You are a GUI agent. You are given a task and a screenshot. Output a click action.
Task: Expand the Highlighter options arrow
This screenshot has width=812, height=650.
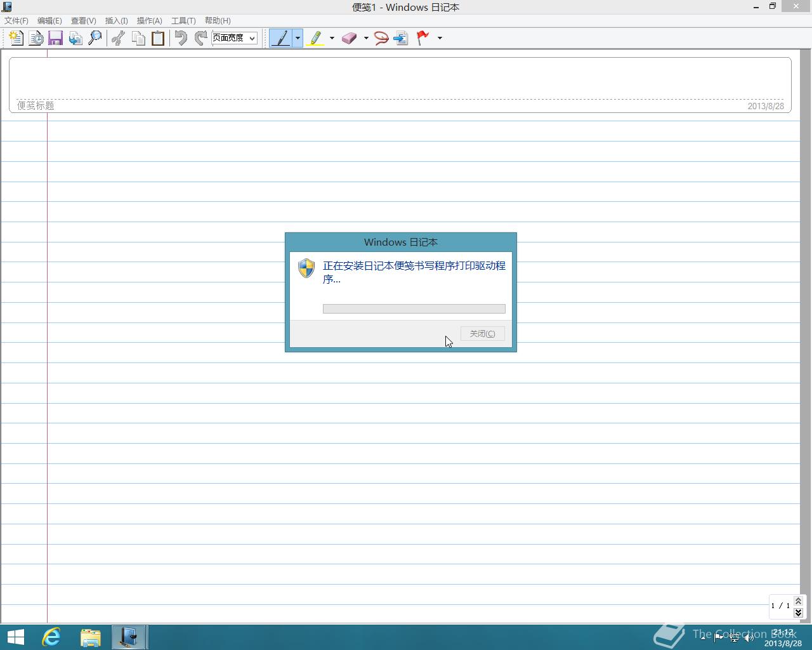coord(332,38)
